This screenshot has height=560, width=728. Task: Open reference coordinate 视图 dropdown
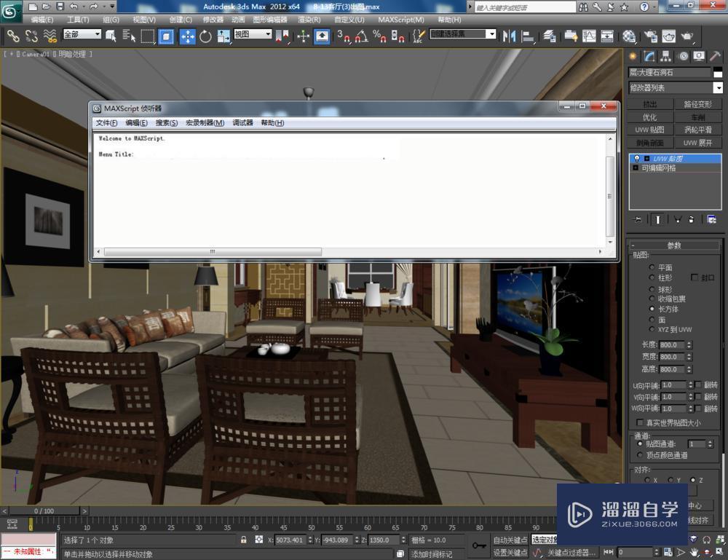pyautogui.click(x=253, y=34)
